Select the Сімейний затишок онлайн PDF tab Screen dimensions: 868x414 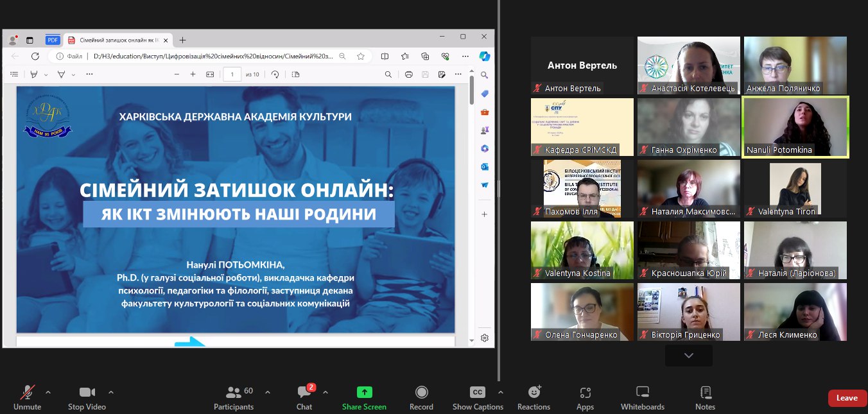pyautogui.click(x=116, y=40)
